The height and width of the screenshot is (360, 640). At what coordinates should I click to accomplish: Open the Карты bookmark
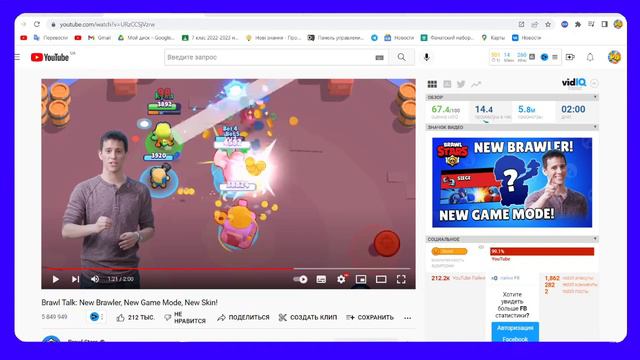pos(493,38)
